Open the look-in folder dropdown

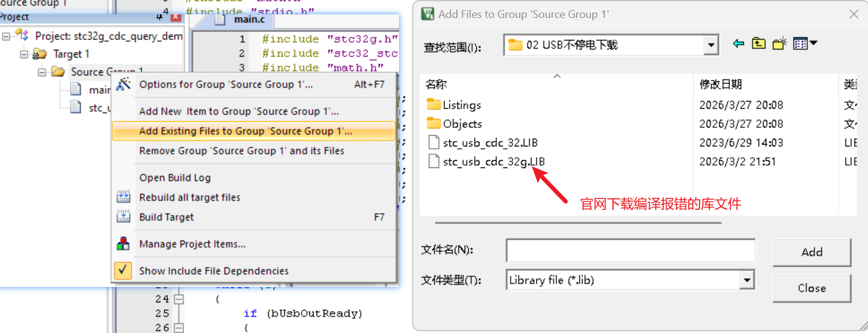pos(711,45)
